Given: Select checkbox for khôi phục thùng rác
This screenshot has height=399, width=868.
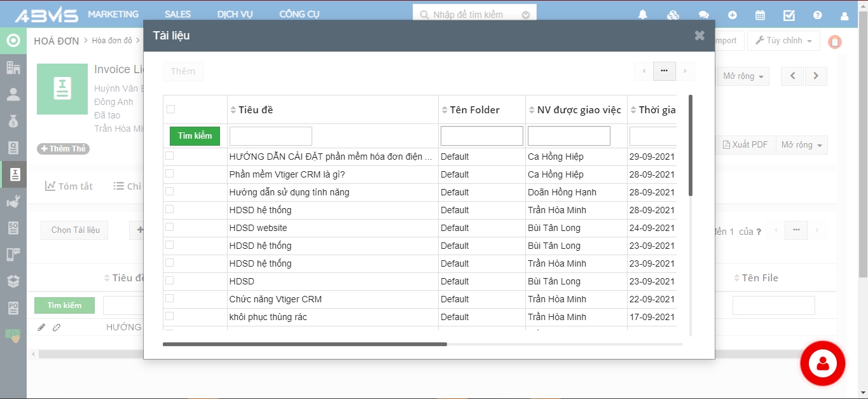Looking at the screenshot, I should [x=170, y=316].
